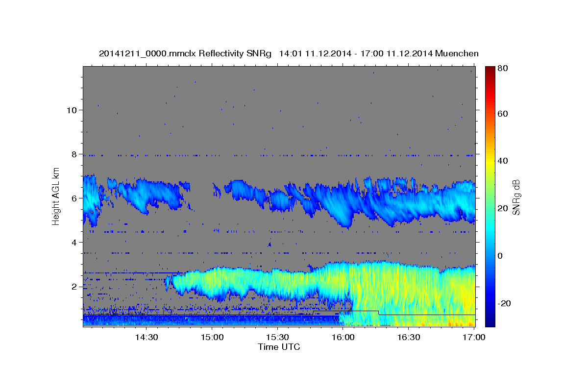Click the colorbar value -20

tap(504, 303)
